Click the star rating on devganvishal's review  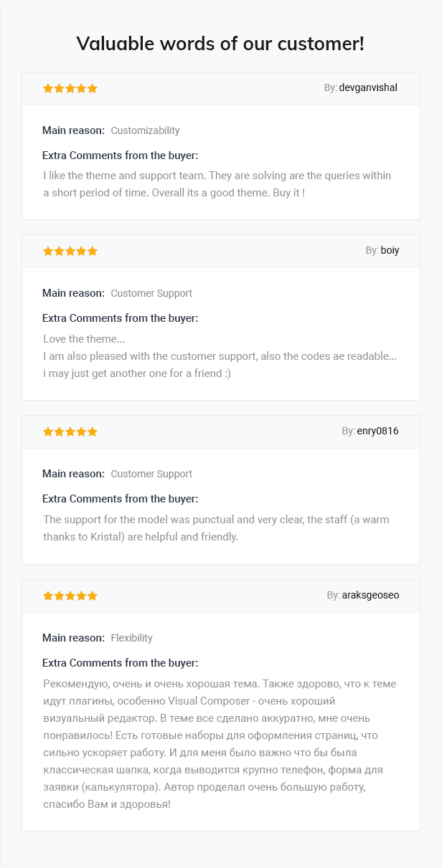(x=70, y=88)
